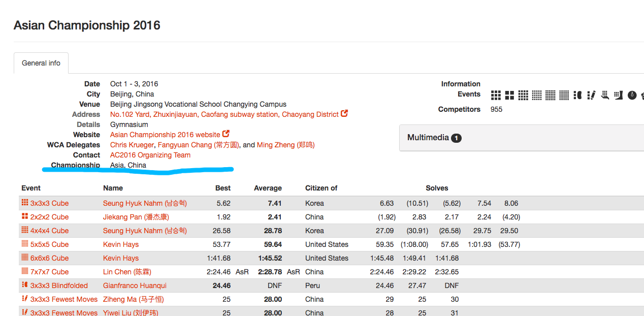
Task: Click the 7x7x7 Cube icon in Events list
Action: 564,95
